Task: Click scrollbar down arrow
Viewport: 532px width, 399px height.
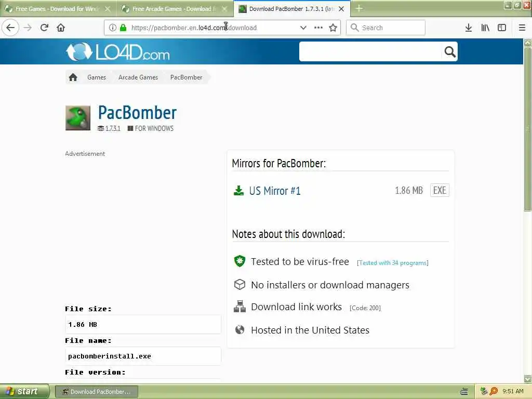Action: [528, 379]
